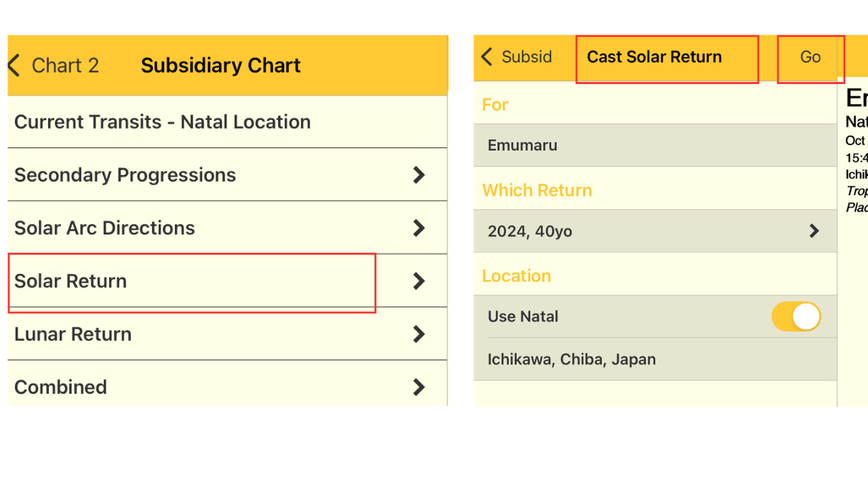Toggle the Use Natal switch
Image resolution: width=868 pixels, height=488 pixels.
click(x=796, y=317)
